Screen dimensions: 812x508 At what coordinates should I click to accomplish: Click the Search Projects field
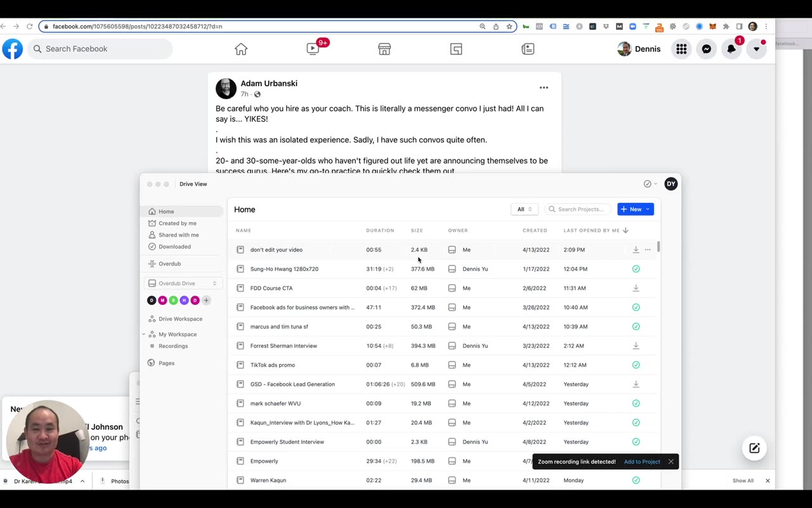[578, 209]
